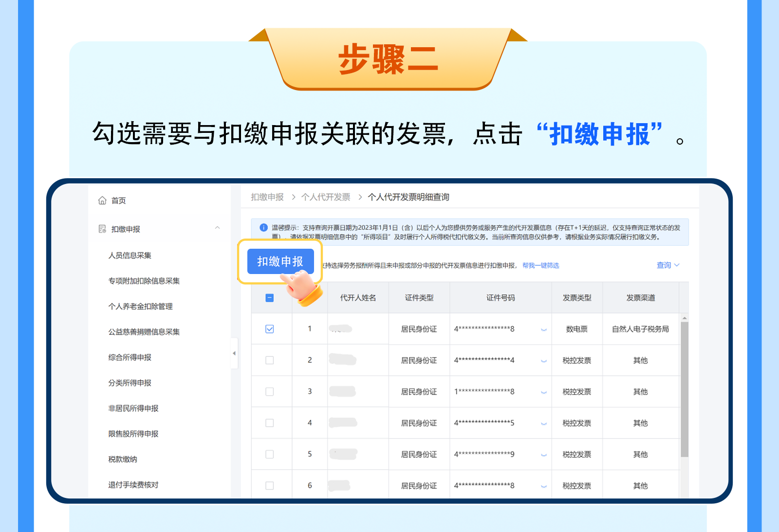This screenshot has width=779, height=532.
Task: Collapse the 扣缴申报 sidebar menu chevron
Action: tap(218, 228)
